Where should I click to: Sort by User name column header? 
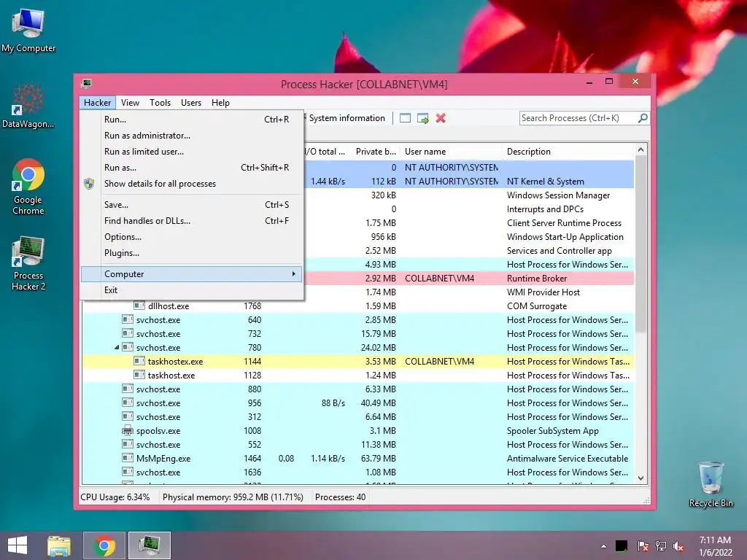coord(451,152)
